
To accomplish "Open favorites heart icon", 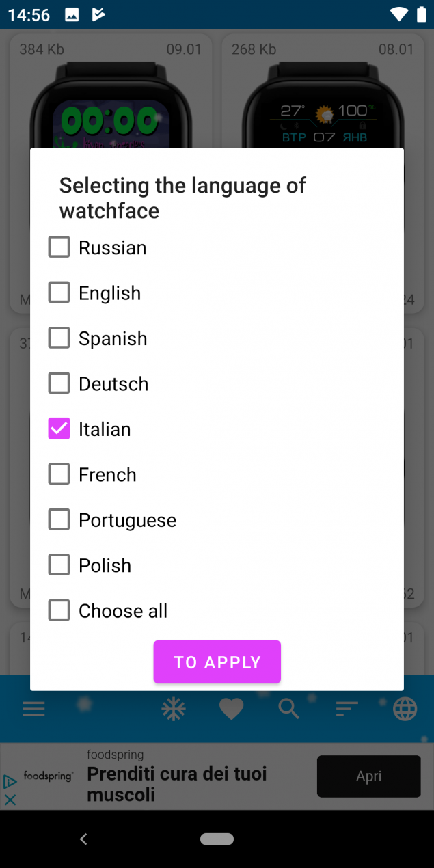I will (231, 709).
